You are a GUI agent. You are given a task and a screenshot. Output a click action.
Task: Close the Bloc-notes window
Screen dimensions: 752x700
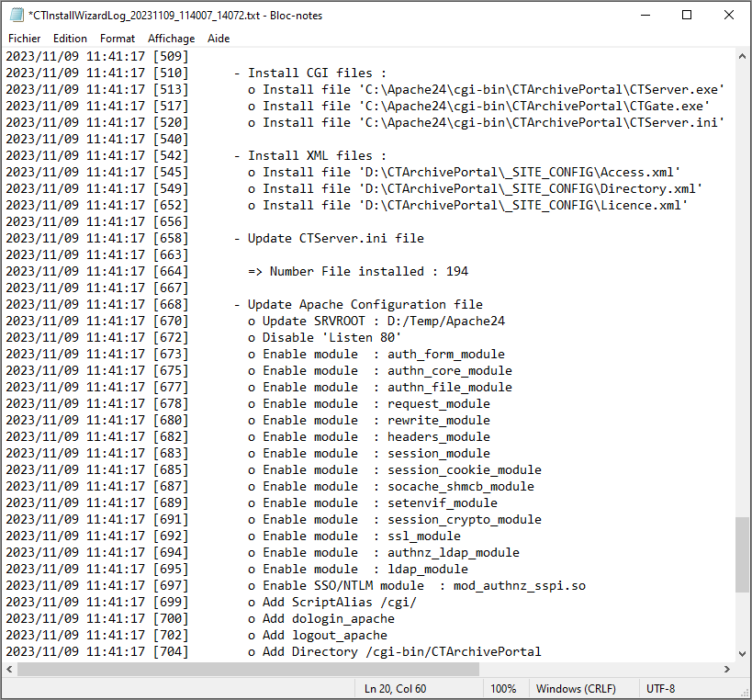click(x=729, y=16)
